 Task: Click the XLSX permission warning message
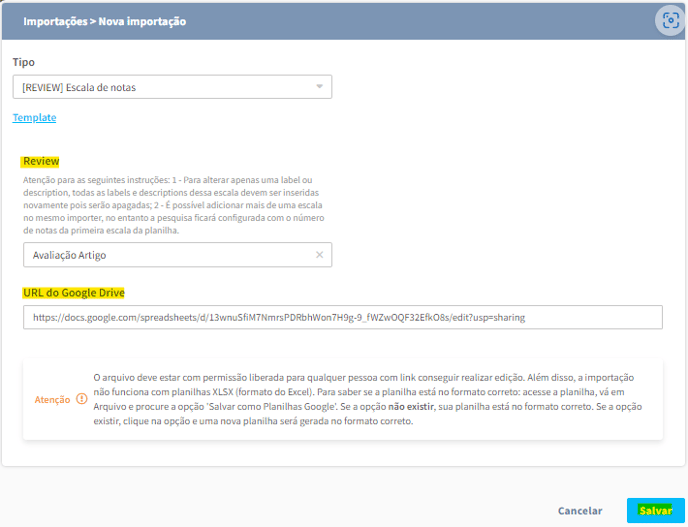point(368,399)
